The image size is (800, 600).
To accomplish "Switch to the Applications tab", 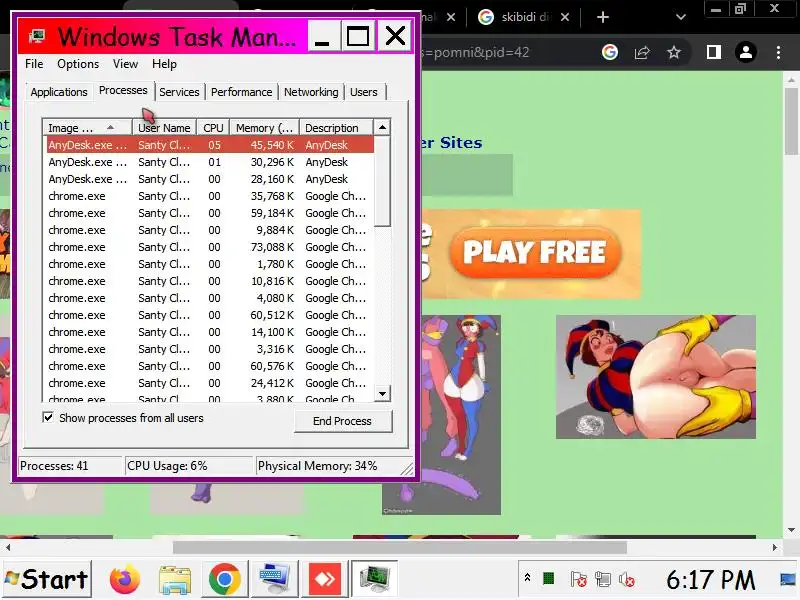I will (59, 92).
